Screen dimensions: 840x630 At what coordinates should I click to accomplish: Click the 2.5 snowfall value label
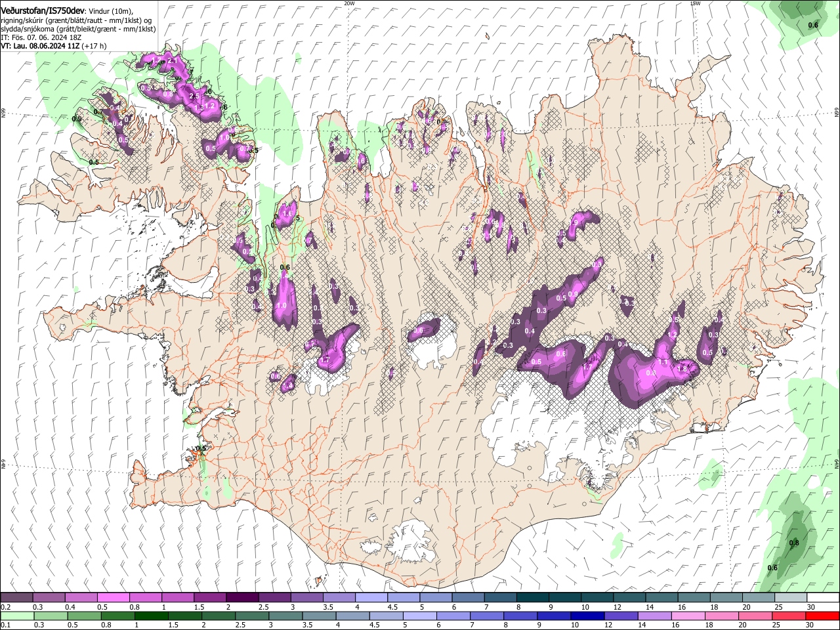tap(194, 96)
